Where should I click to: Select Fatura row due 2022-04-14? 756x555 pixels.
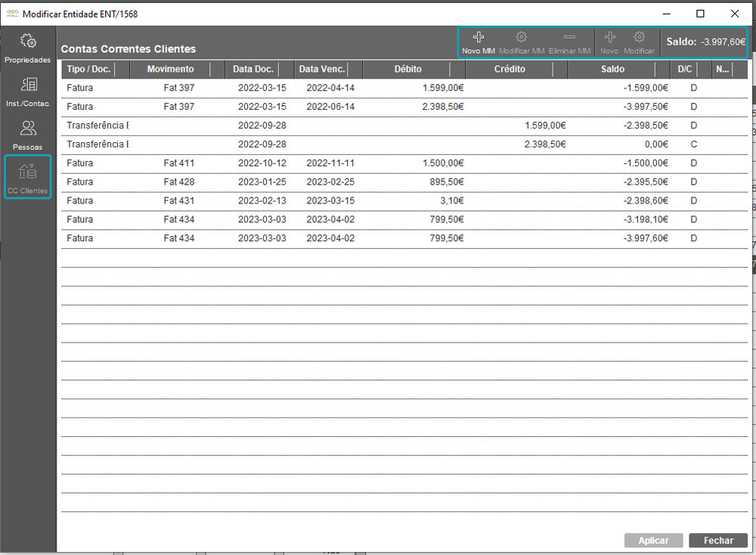[x=404, y=88]
